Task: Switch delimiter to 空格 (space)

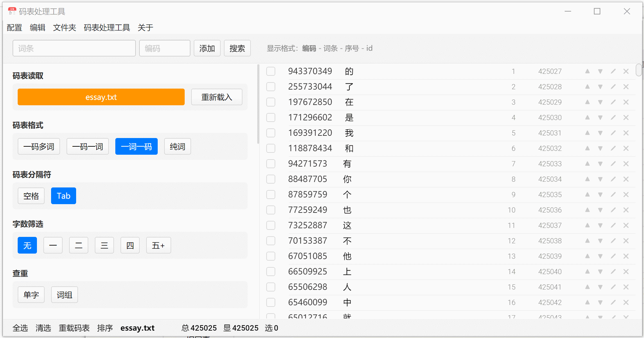Action: click(31, 195)
